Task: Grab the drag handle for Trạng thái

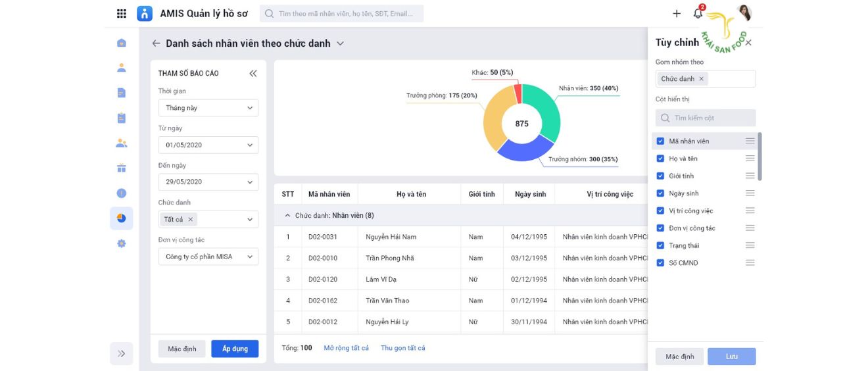Action: point(750,245)
